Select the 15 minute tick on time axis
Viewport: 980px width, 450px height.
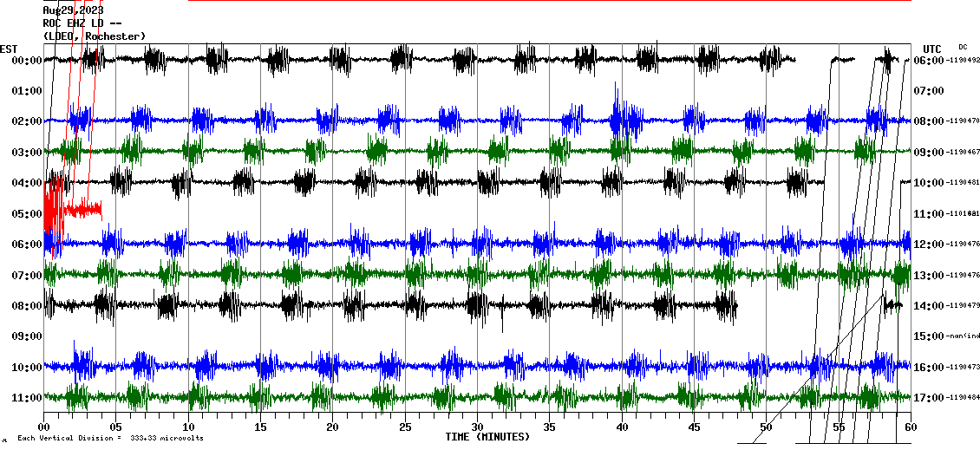click(x=260, y=427)
